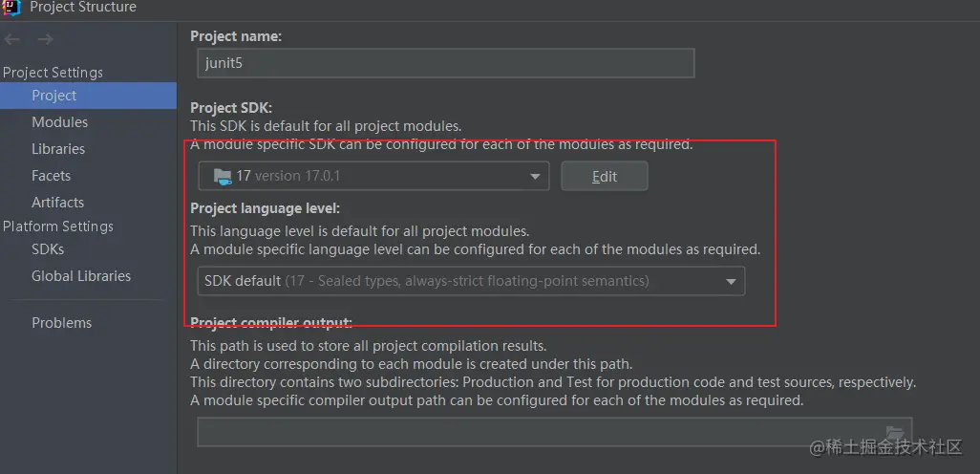Viewport: 980px width, 474px height.
Task: Click the forward navigation arrow
Action: 45,40
